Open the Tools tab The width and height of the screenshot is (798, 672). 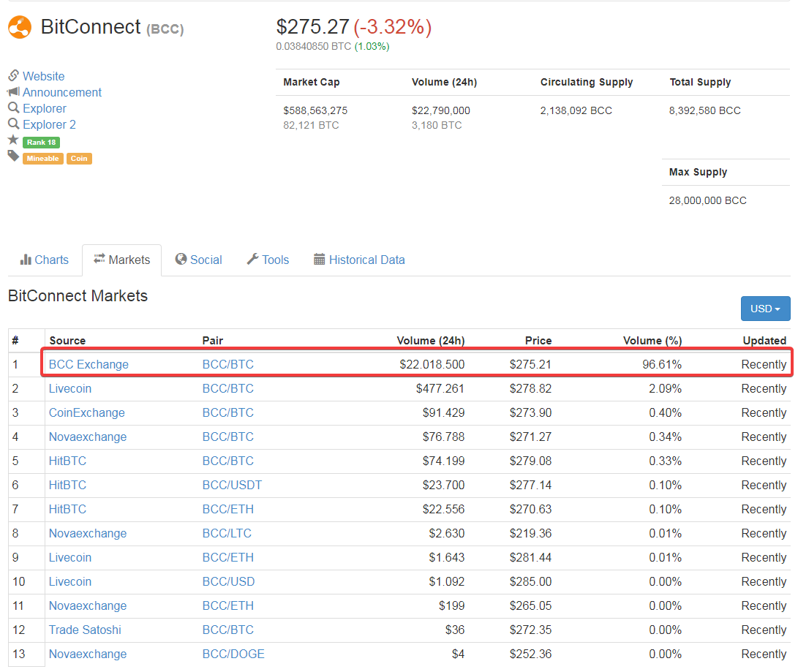click(268, 260)
